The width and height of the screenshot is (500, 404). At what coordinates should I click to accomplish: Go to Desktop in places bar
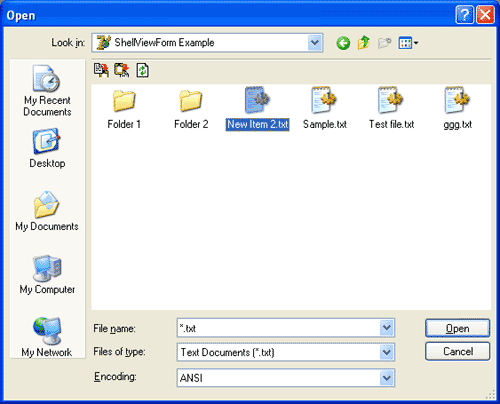47,149
